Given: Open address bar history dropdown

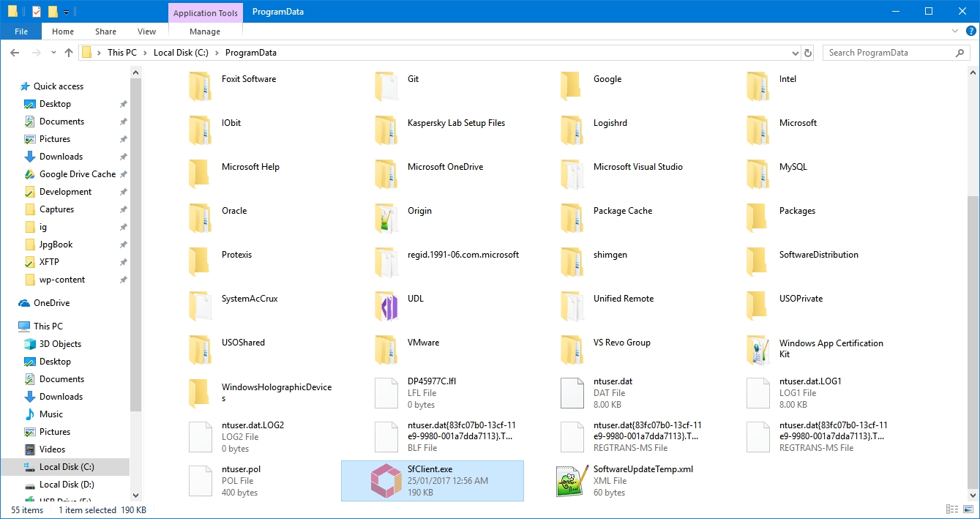Looking at the screenshot, I should (x=796, y=53).
